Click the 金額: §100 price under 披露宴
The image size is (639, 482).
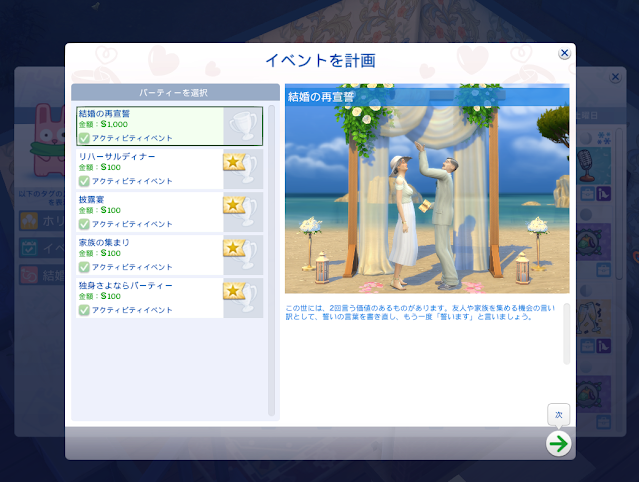click(99, 210)
